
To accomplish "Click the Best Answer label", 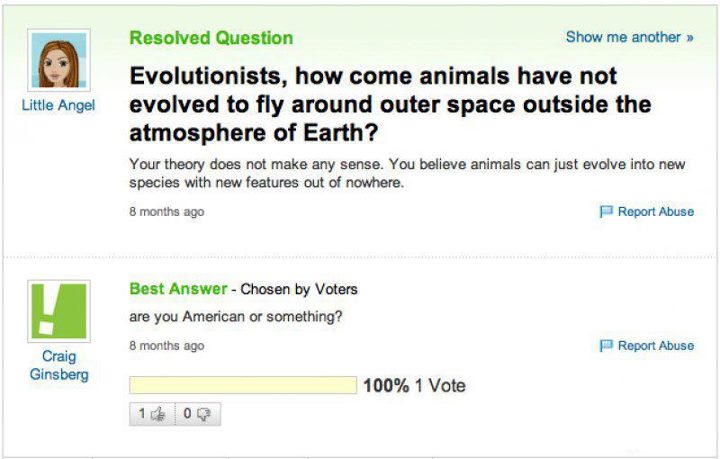I will pyautogui.click(x=178, y=289).
